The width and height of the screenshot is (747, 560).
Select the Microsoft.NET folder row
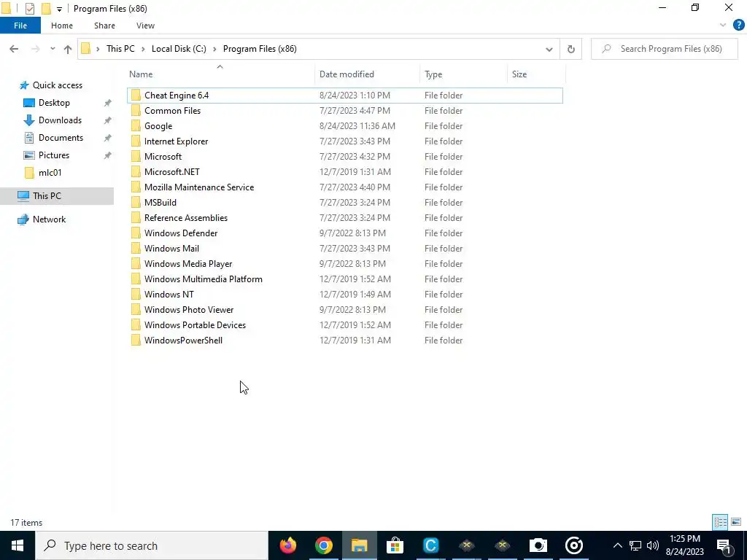coord(345,172)
